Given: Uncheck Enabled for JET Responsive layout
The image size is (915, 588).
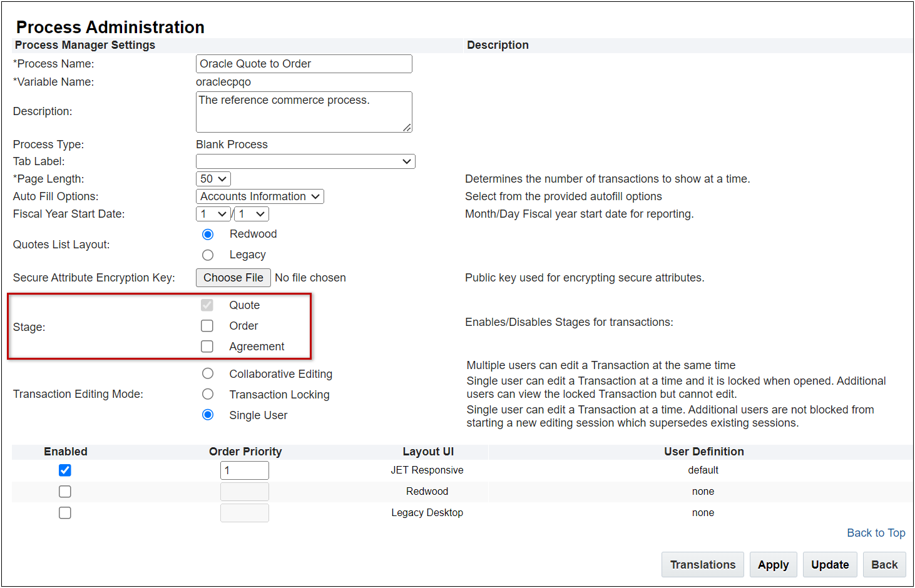Looking at the screenshot, I should (x=65, y=470).
